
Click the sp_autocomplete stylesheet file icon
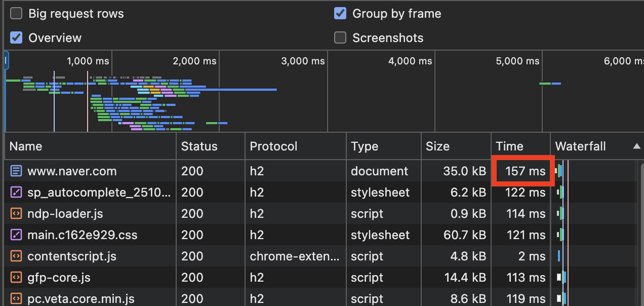point(17,193)
